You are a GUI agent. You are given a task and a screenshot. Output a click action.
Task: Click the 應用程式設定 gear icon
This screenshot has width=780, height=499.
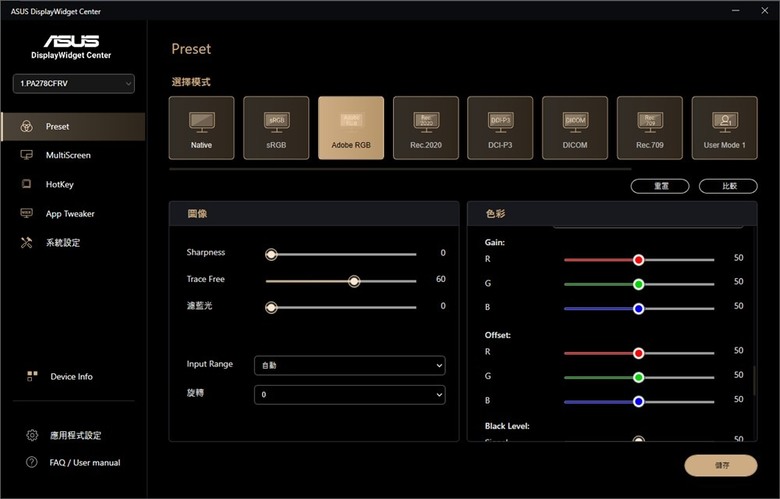(x=32, y=435)
